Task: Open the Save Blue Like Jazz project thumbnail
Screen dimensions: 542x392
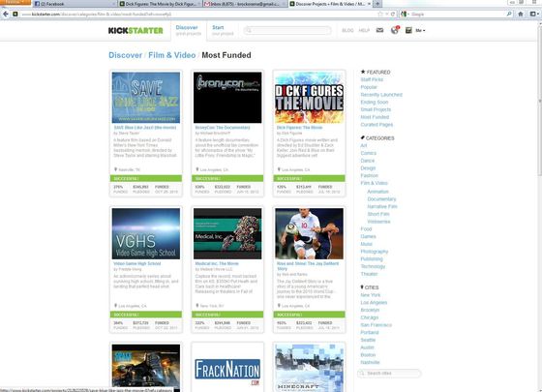Action: tap(146, 98)
